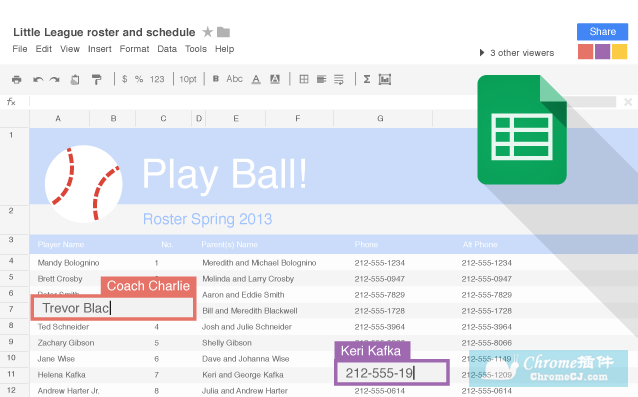Toggle bold formatting
The width and height of the screenshot is (638, 397).
pyautogui.click(x=216, y=79)
